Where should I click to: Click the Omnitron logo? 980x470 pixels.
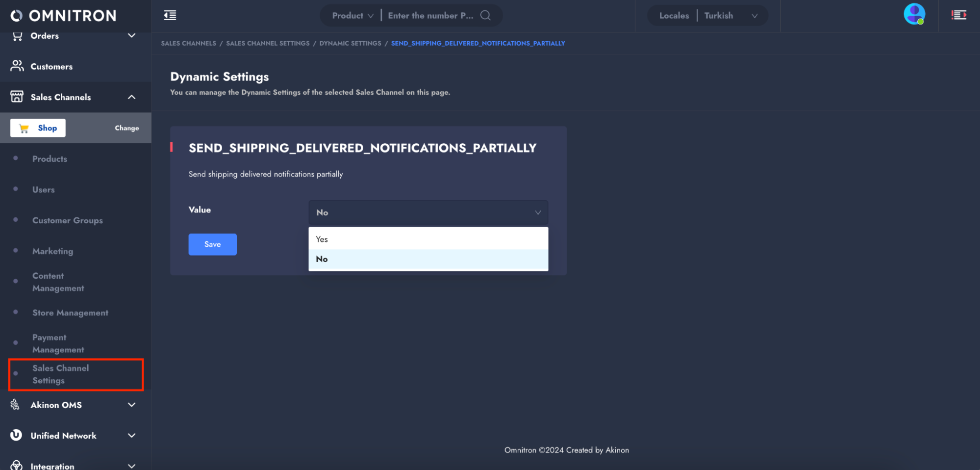coord(63,16)
